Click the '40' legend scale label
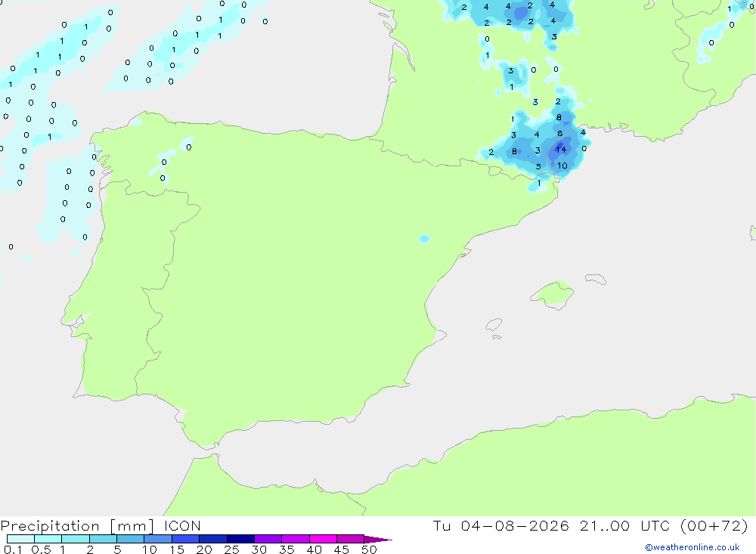 pyautogui.click(x=314, y=549)
